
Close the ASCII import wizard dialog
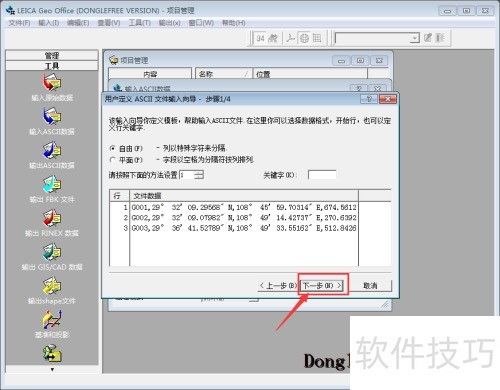[388, 99]
